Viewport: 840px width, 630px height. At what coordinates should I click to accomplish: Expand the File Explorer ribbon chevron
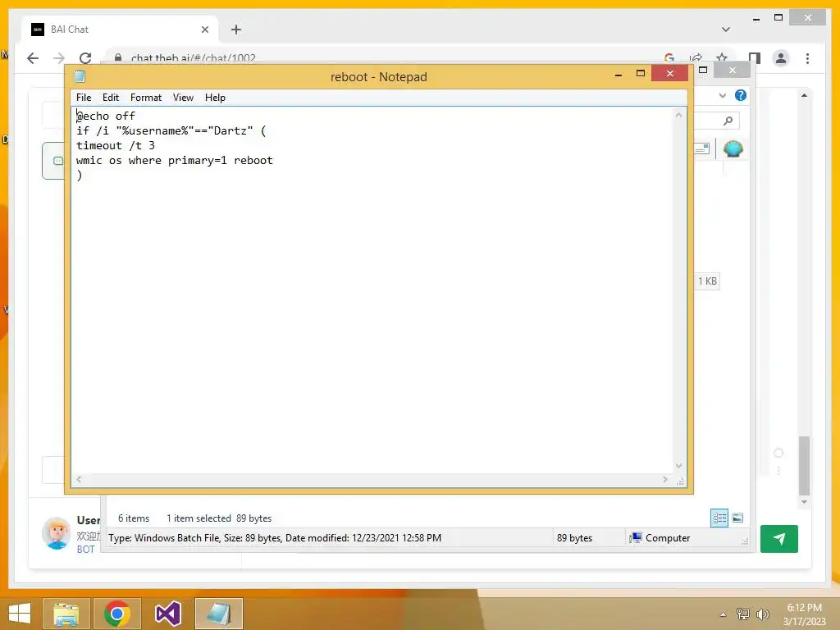coord(723,95)
